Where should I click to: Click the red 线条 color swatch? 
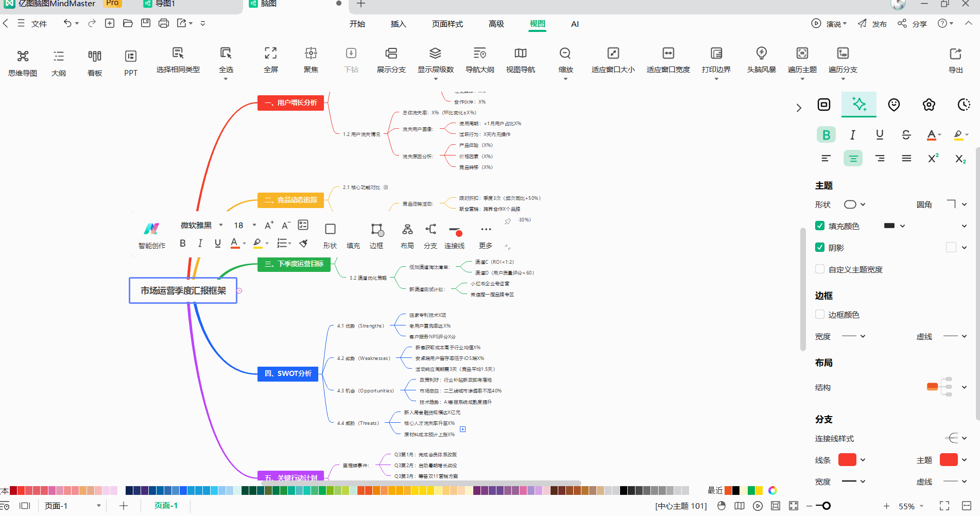(847, 460)
